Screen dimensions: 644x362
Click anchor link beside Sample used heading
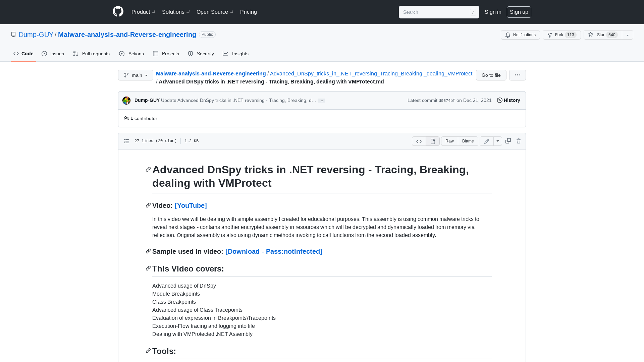pyautogui.click(x=148, y=251)
